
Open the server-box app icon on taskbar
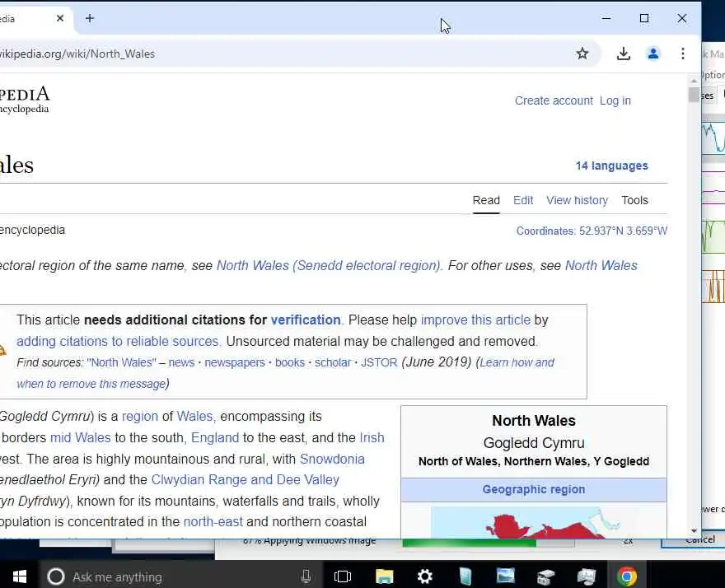pyautogui.click(x=545, y=577)
